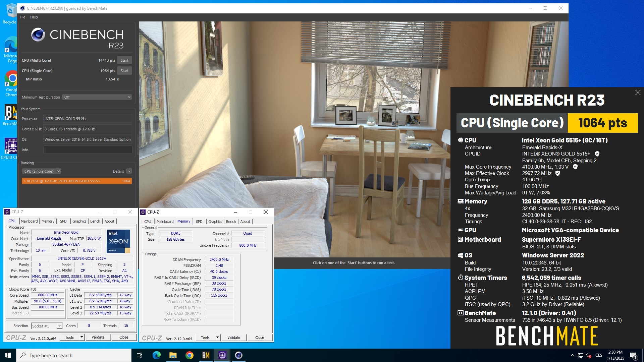Viewport: 644px width, 362px height.
Task: Click Validate in right CPU-Z window
Action: click(234, 338)
